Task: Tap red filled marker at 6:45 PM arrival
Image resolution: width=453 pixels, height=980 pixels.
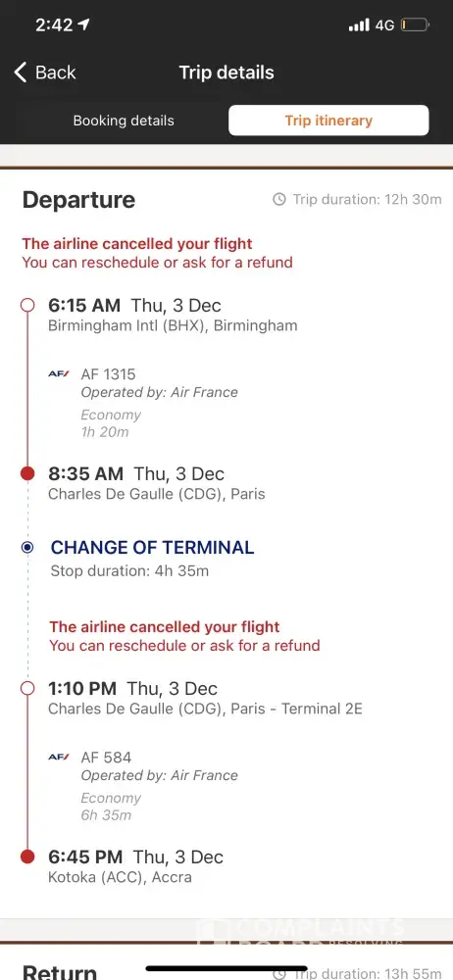Action: click(27, 857)
